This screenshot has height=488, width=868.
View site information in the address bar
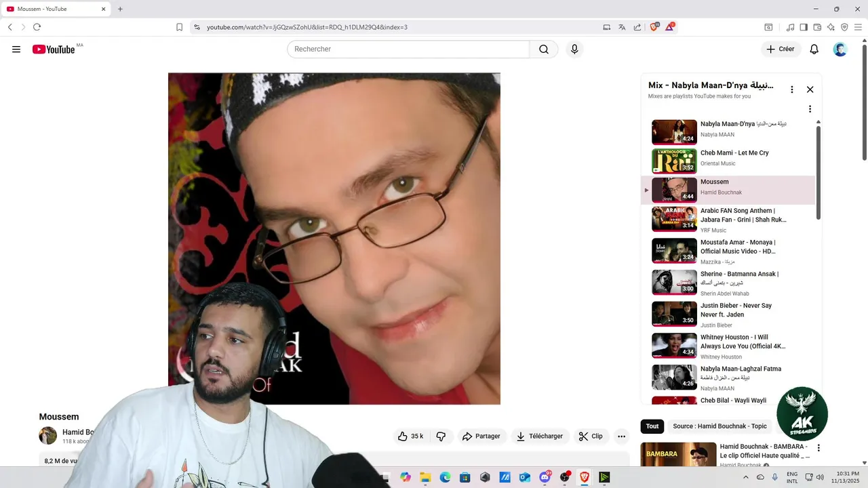click(x=197, y=27)
